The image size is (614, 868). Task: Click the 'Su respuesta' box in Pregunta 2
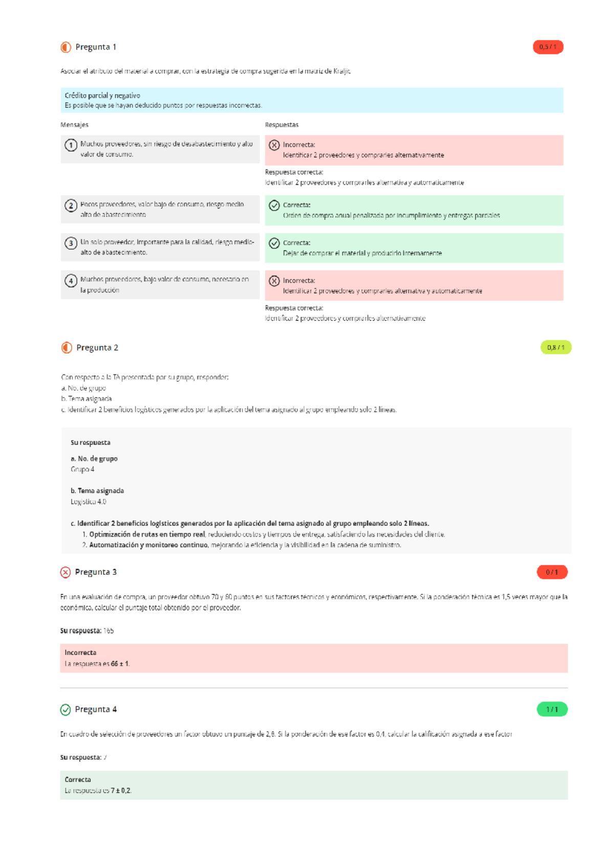click(x=316, y=491)
